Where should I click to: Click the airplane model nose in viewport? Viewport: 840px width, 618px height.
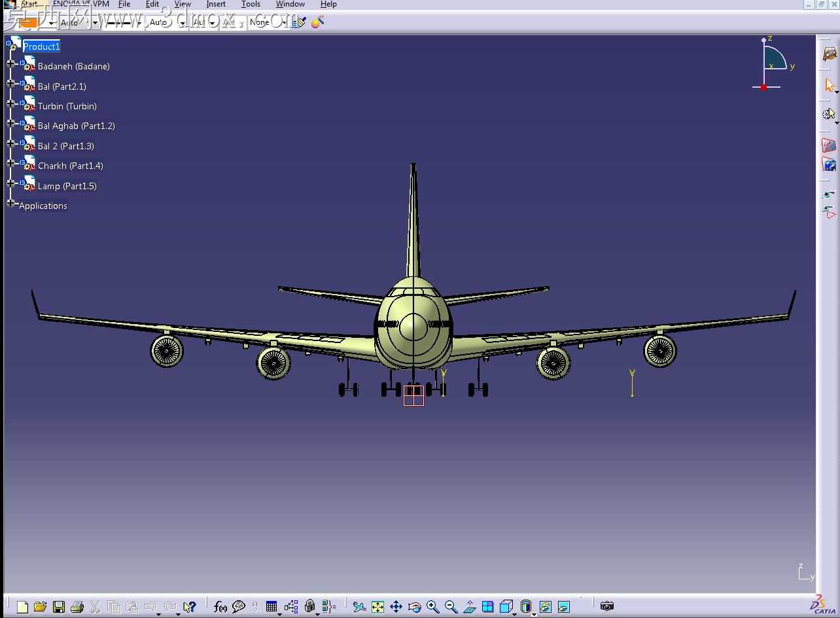[413, 327]
